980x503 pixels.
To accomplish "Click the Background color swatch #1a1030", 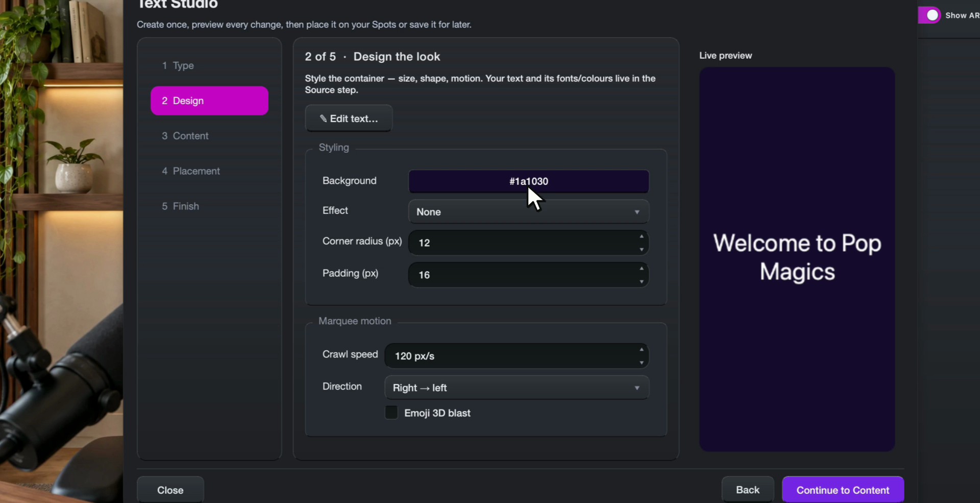I will point(528,181).
